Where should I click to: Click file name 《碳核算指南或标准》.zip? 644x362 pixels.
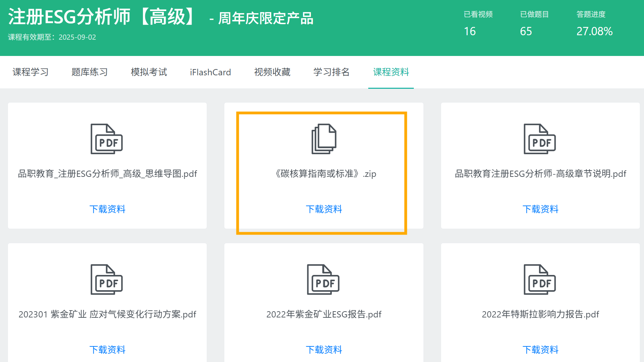tap(324, 173)
